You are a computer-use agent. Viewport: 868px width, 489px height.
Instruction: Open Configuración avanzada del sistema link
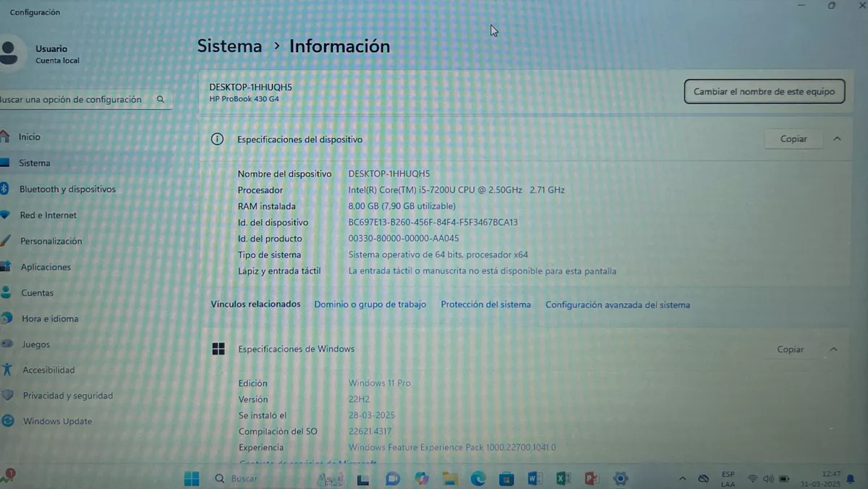pos(618,305)
